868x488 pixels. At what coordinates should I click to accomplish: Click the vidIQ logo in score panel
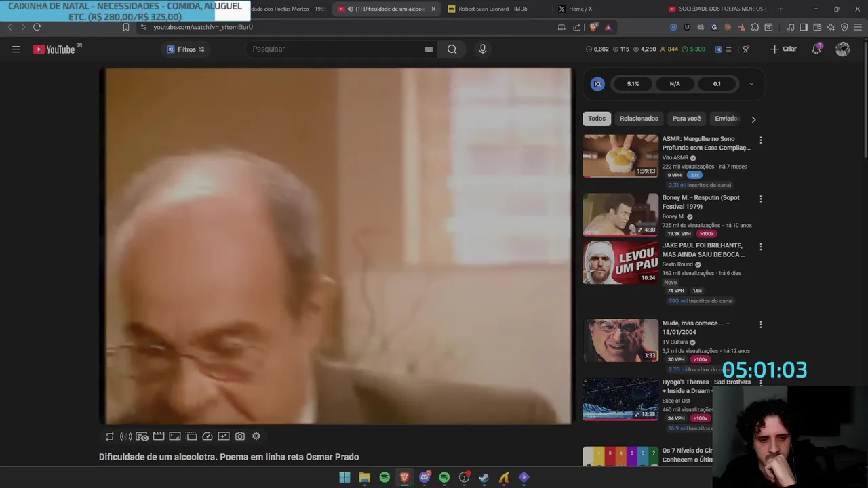coord(597,84)
